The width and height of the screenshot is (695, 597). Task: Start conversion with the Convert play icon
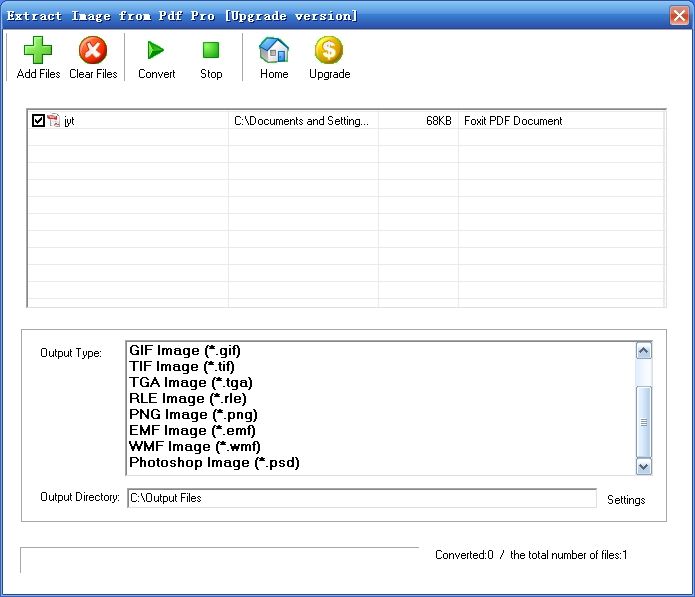(x=156, y=50)
